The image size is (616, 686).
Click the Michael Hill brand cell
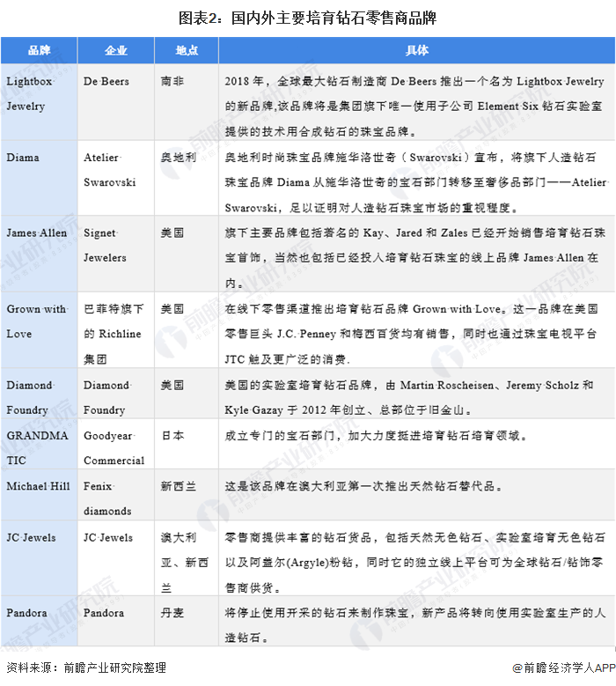39,495
